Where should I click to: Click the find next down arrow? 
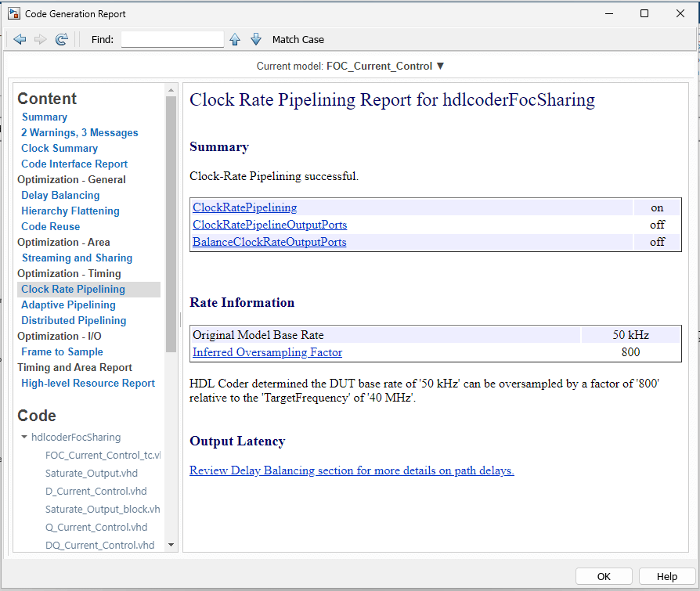point(256,39)
